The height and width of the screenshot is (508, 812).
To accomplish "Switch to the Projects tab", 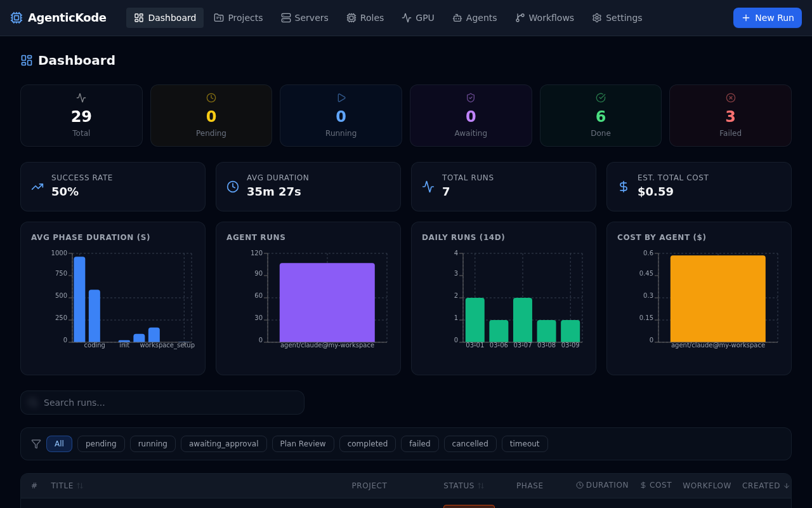I will pos(238,18).
